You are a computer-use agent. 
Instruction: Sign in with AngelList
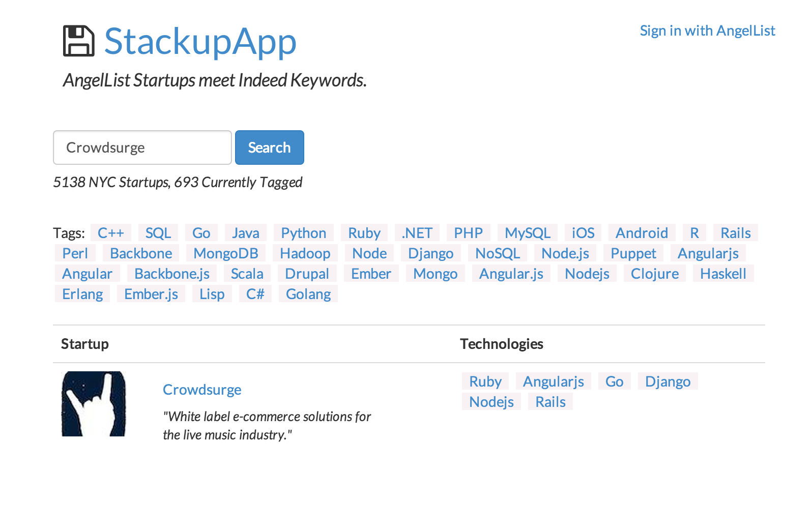(707, 31)
